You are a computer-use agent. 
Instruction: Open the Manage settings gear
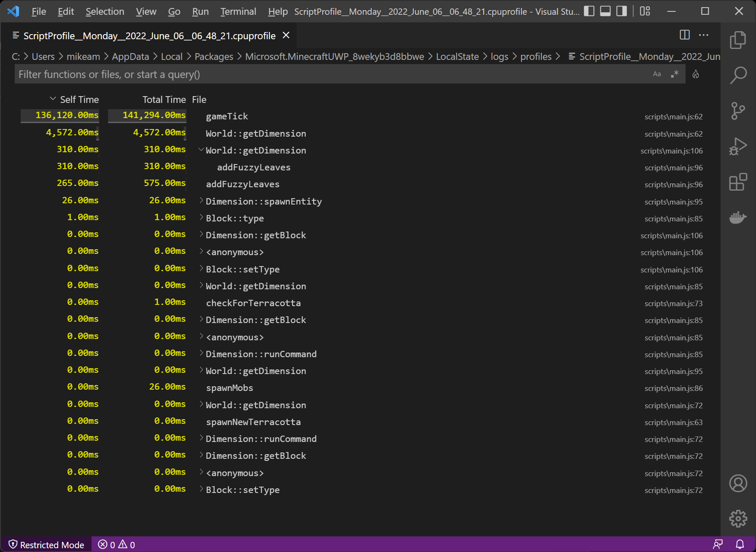click(738, 519)
